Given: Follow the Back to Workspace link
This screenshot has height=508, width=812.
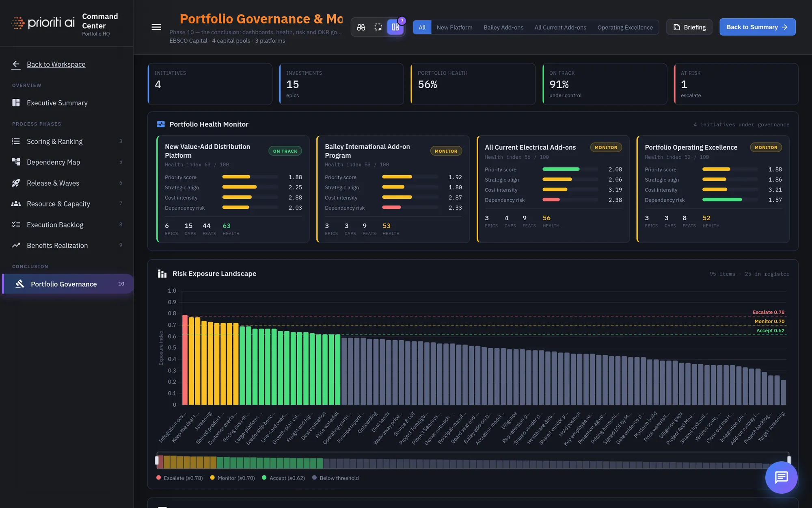Looking at the screenshot, I should [x=56, y=64].
